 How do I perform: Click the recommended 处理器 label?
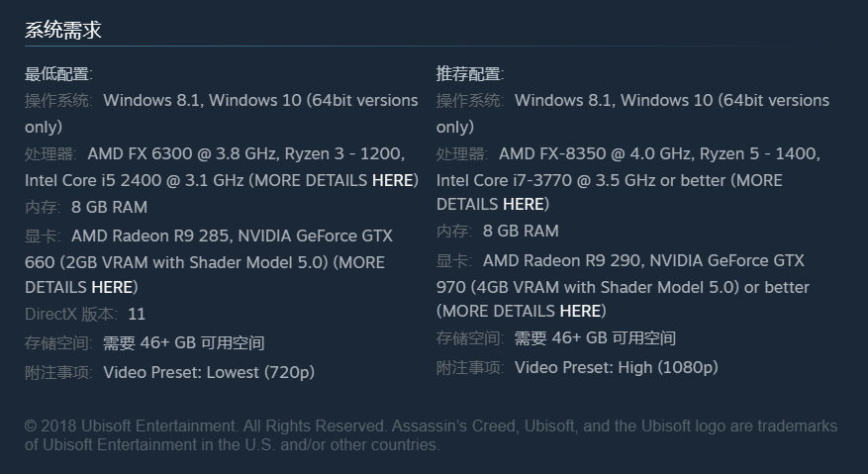462,153
